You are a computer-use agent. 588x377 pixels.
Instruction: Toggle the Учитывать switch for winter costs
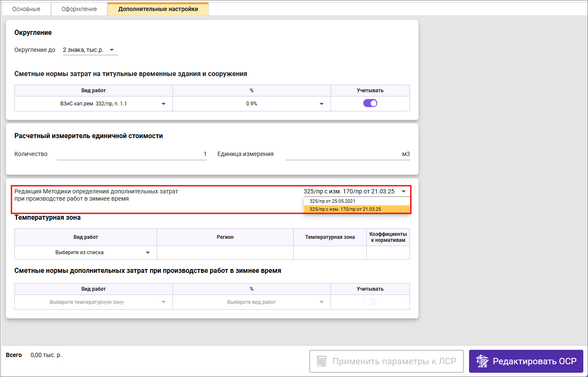pyautogui.click(x=370, y=302)
